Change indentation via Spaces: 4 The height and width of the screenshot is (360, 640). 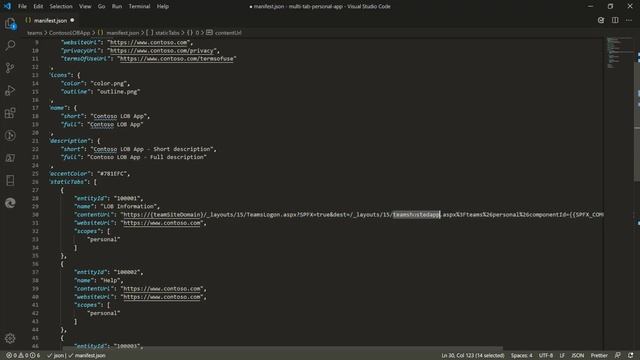[x=522, y=356]
